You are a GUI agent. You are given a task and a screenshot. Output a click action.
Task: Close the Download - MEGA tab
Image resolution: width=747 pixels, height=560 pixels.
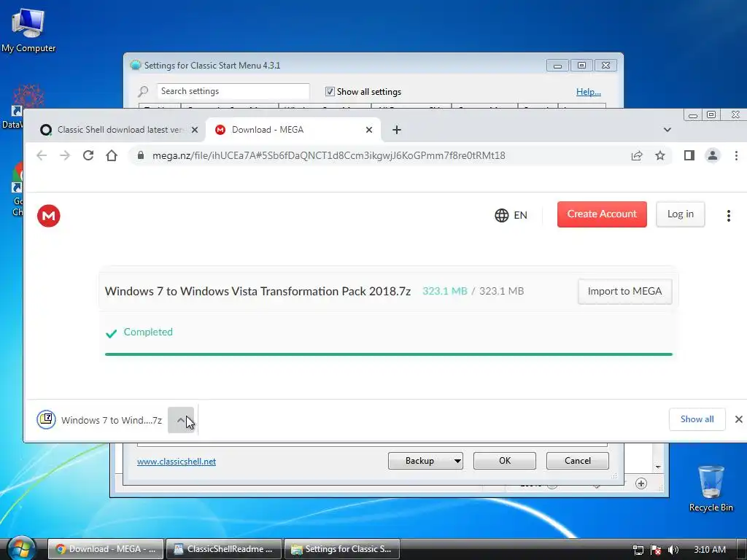point(368,130)
